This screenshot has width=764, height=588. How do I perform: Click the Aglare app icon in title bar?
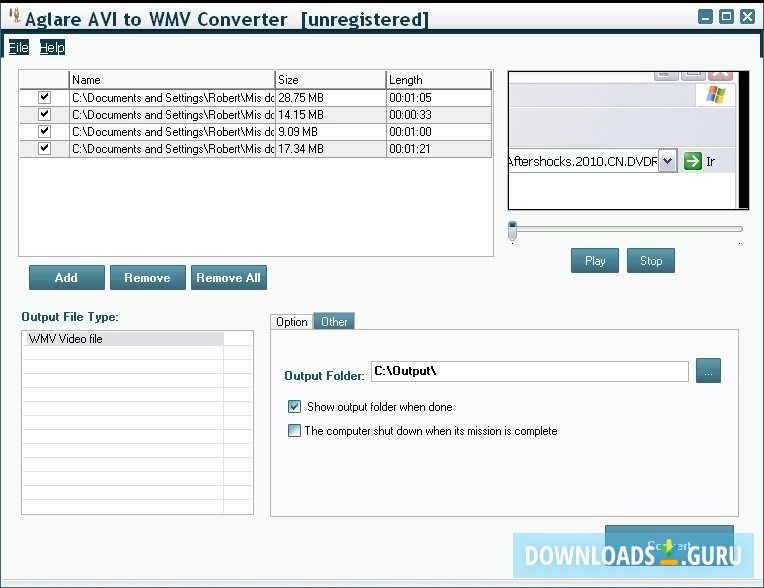point(15,16)
